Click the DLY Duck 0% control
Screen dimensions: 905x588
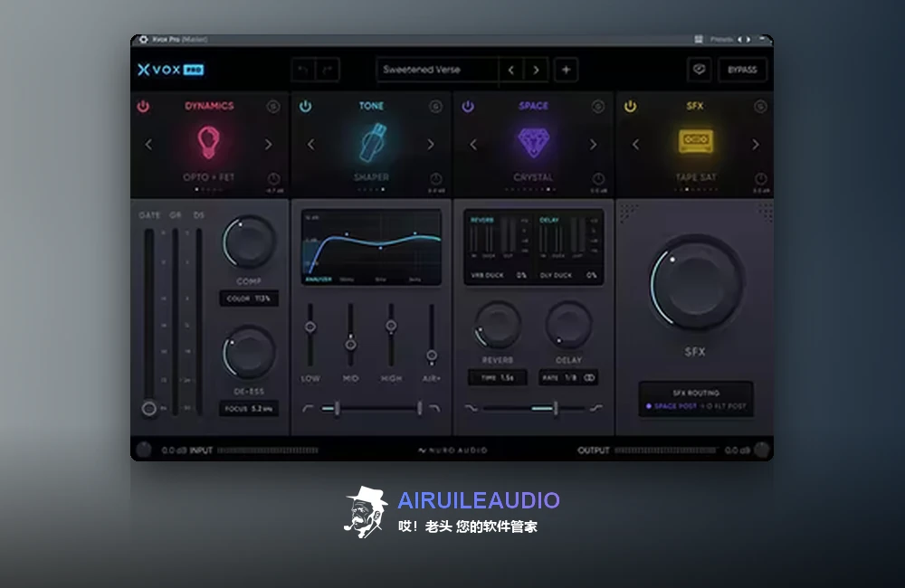tap(568, 275)
